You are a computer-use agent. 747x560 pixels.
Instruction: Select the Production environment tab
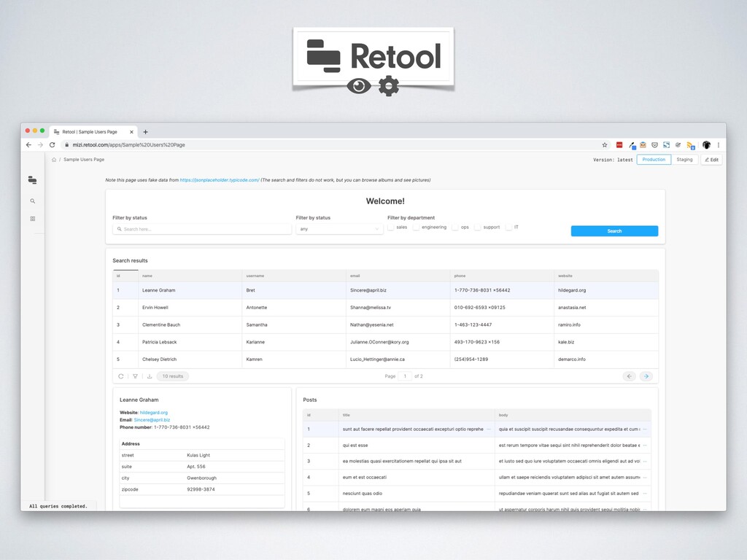tap(654, 160)
